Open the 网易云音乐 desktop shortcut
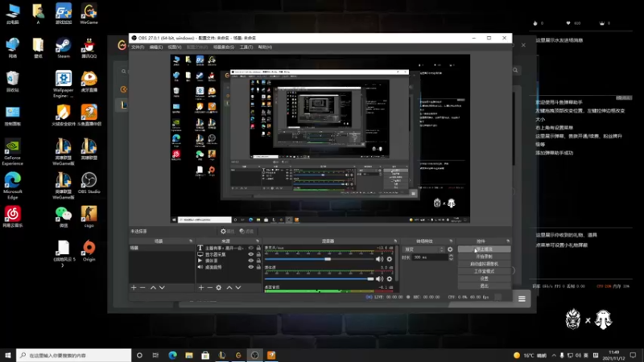644x362 pixels. [x=13, y=216]
